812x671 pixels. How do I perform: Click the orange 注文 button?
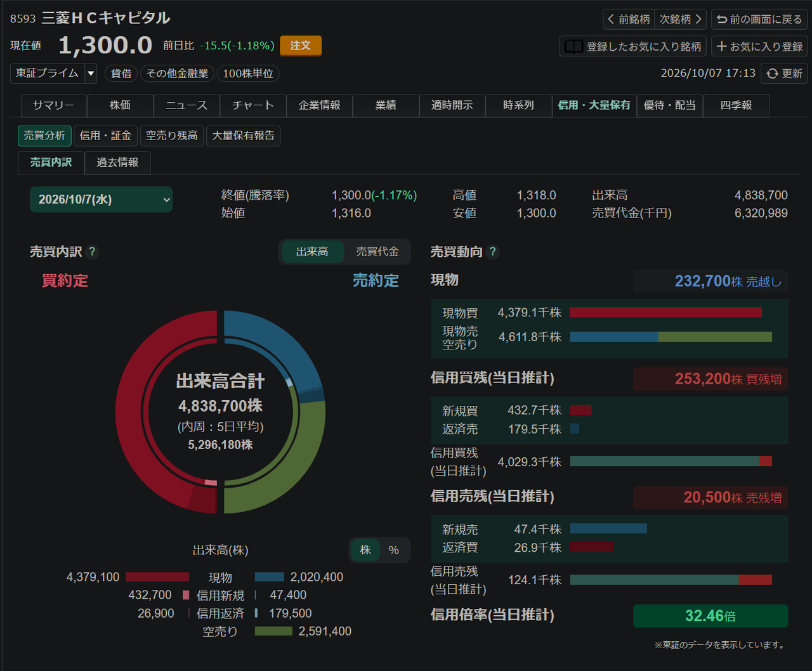tap(301, 46)
